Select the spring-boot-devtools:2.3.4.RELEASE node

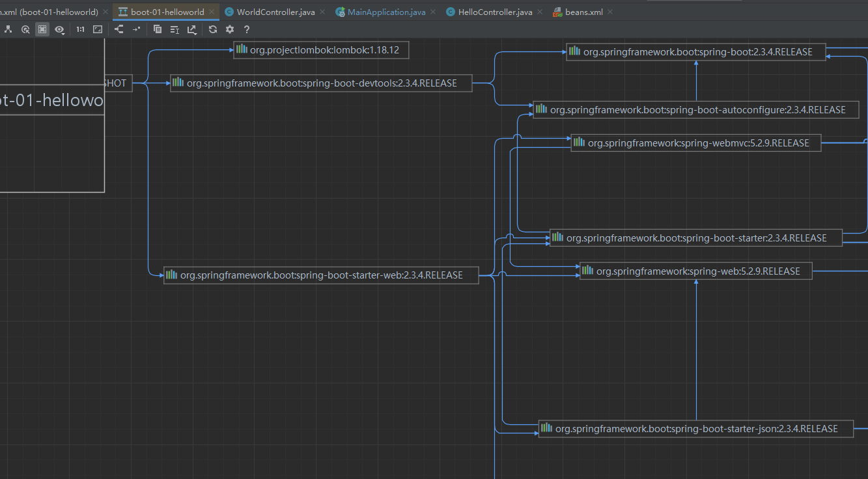(x=321, y=83)
